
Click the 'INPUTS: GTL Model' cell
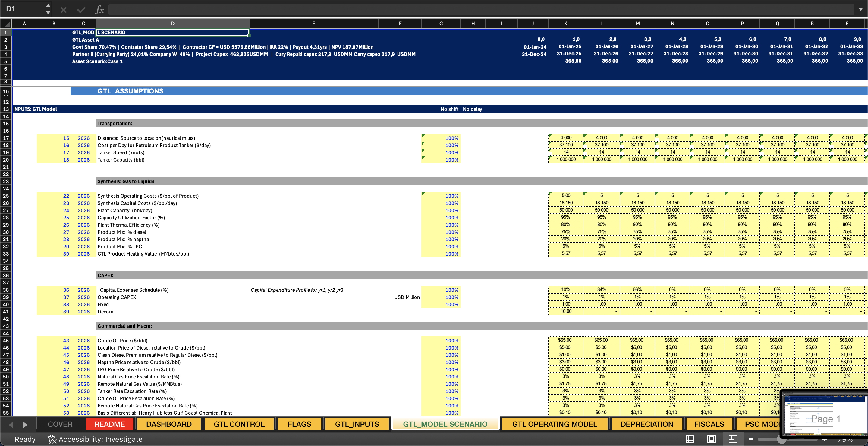35,109
